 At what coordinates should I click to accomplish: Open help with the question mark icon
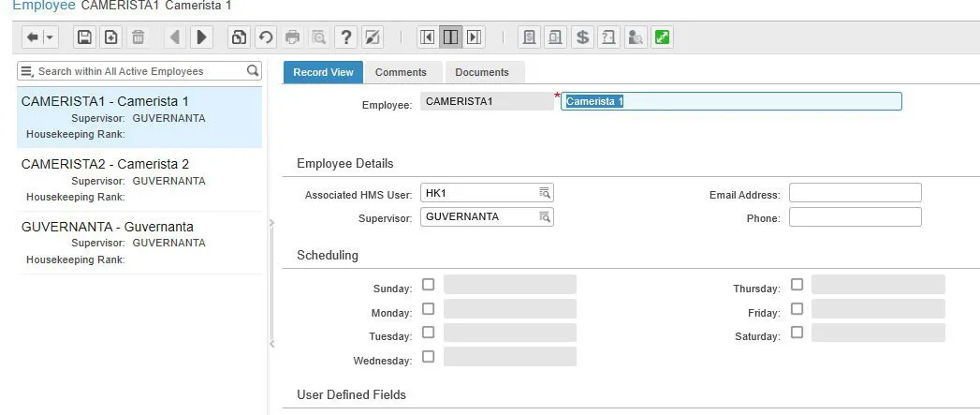345,37
